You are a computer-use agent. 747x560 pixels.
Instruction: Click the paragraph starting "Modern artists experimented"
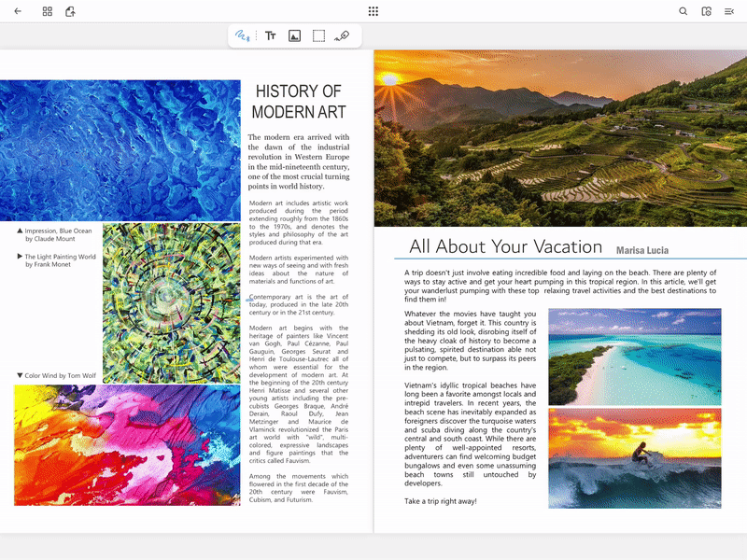click(x=299, y=270)
